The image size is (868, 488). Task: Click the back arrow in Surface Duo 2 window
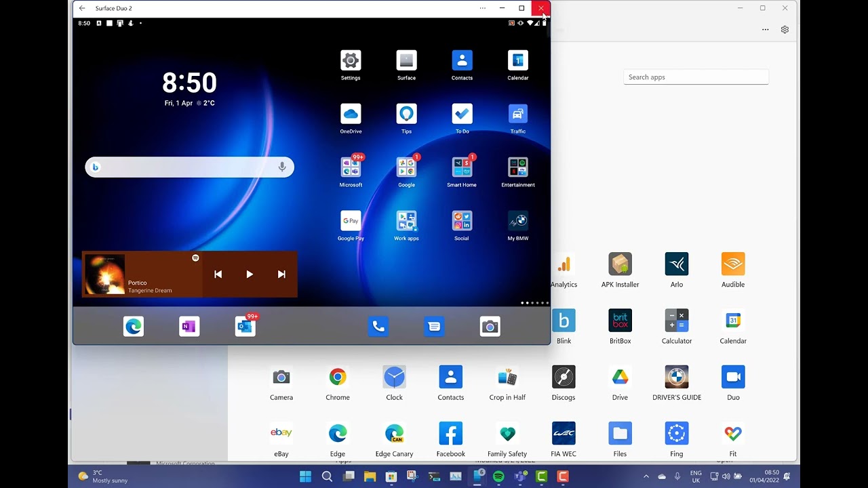point(82,8)
